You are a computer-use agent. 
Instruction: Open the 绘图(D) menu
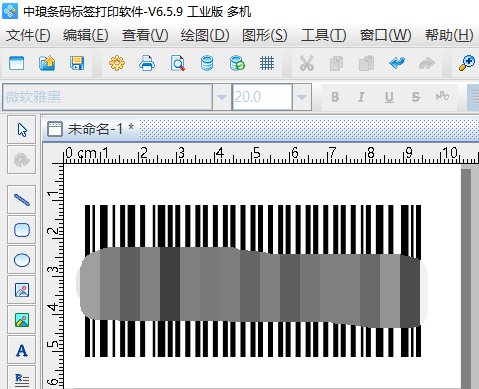[205, 35]
